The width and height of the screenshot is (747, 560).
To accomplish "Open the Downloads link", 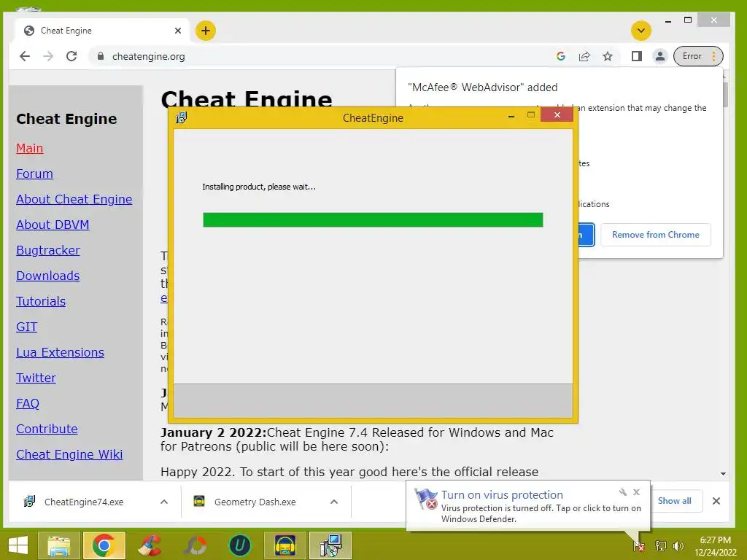I will 47,276.
